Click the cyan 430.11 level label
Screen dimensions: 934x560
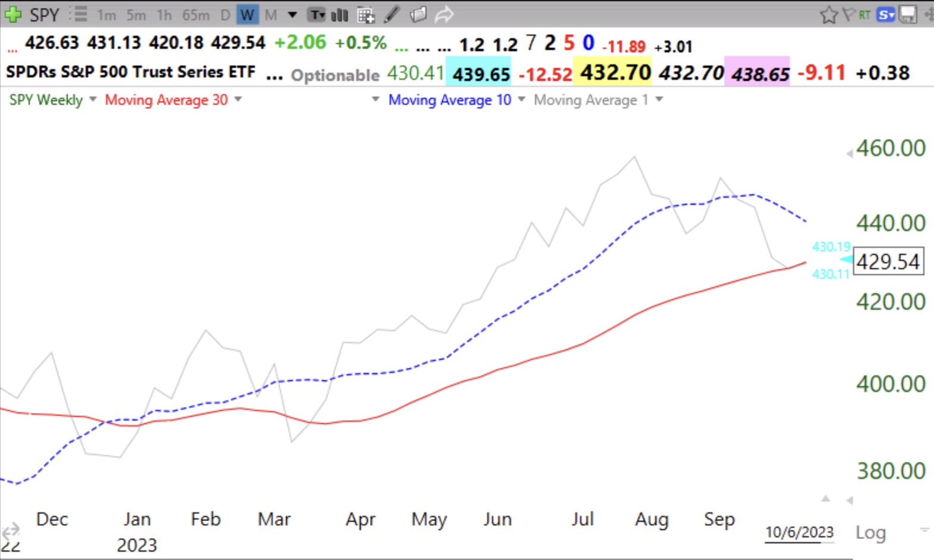click(x=830, y=274)
